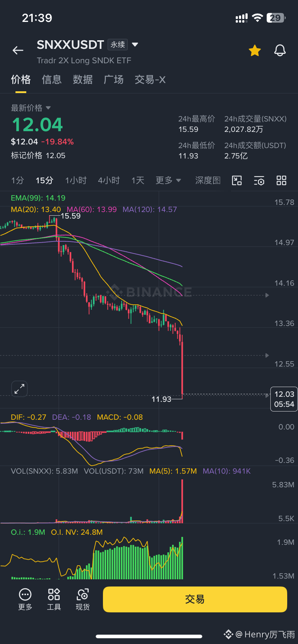This screenshot has height=644, width=298.
Task: Tap the battery status indicator
Action: click(x=276, y=18)
